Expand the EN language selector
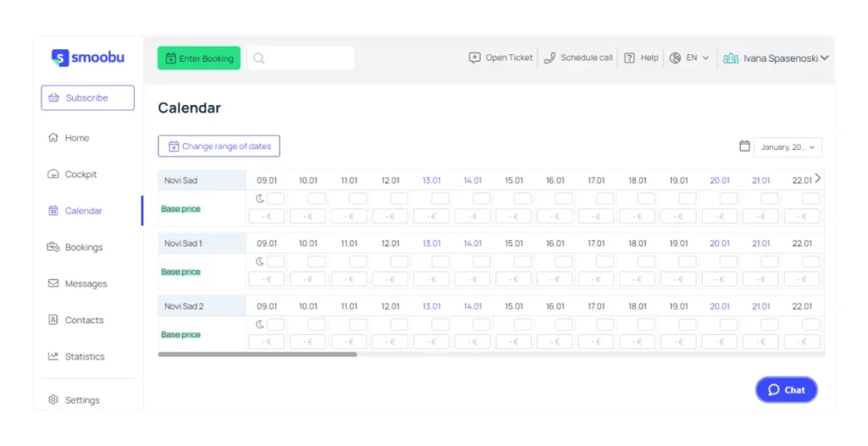Screen dimensions: 868x446 (x=689, y=58)
